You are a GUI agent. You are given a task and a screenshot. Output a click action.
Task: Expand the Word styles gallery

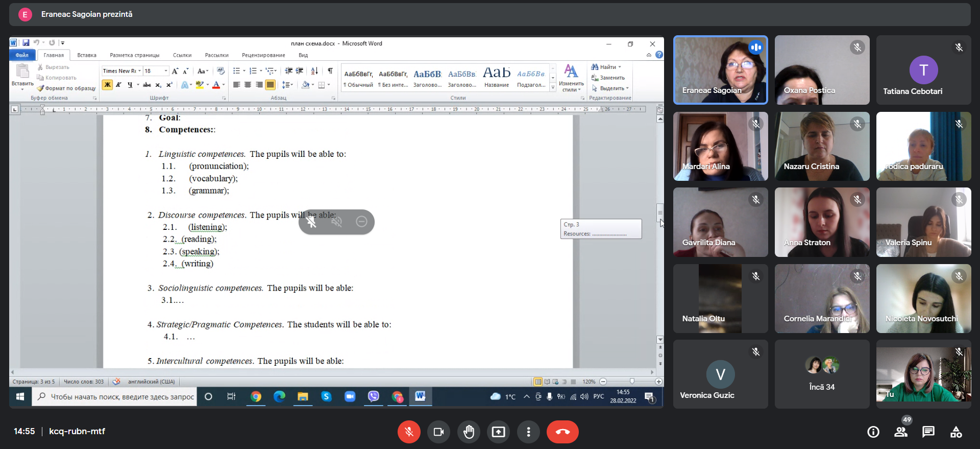click(x=553, y=88)
